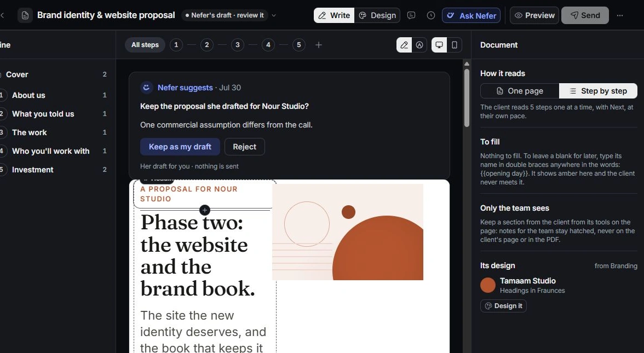
Task: Click the proposal title 'Brand identity & website proposal'
Action: coord(106,15)
